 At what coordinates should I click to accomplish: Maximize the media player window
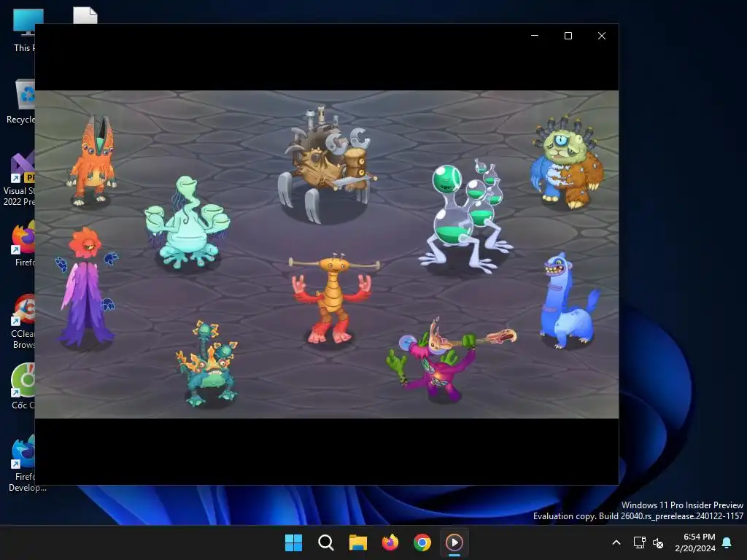tap(568, 36)
